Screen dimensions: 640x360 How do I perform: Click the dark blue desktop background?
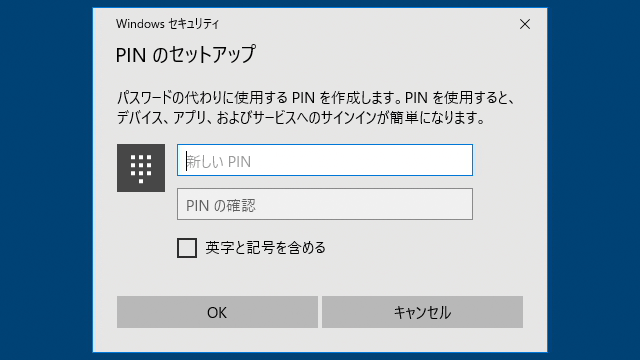click(x=45, y=180)
